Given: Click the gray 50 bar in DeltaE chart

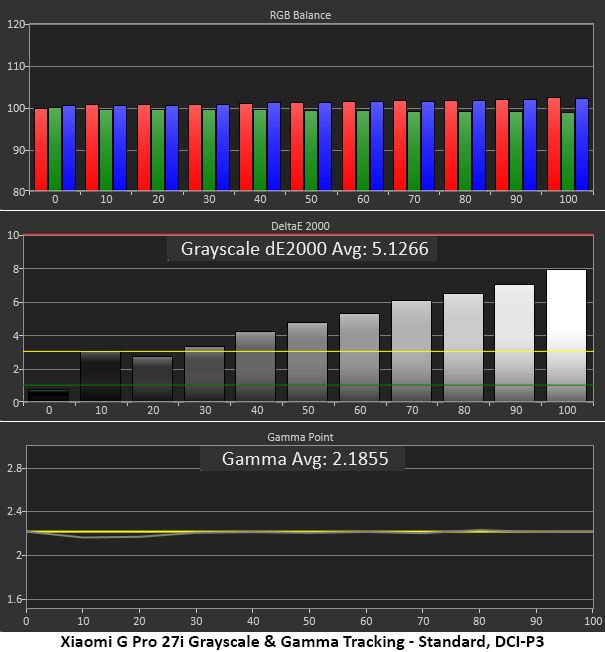Looking at the screenshot, I should tap(307, 362).
